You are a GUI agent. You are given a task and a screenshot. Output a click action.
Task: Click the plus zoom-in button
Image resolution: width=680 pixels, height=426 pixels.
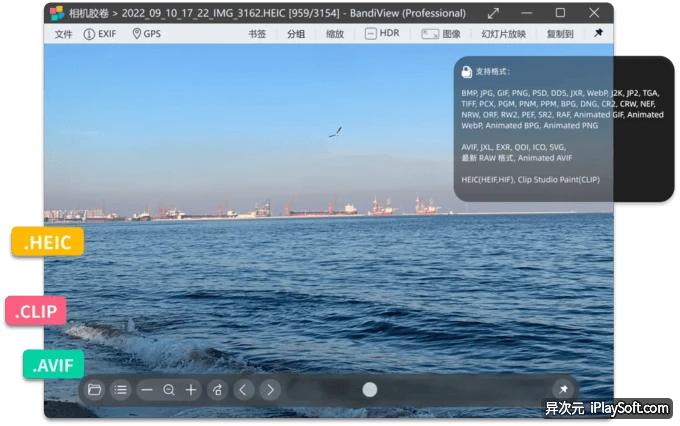tap(191, 390)
